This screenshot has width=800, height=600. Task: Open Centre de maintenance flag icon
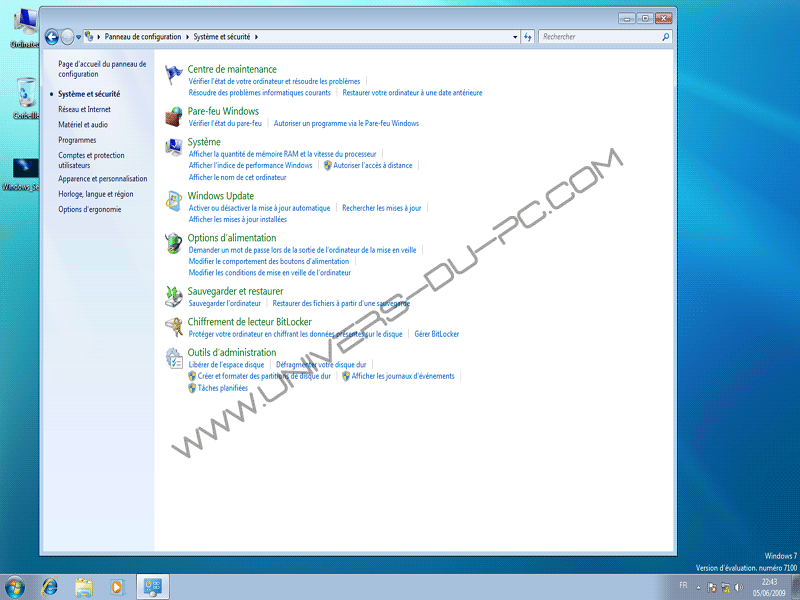coord(173,74)
